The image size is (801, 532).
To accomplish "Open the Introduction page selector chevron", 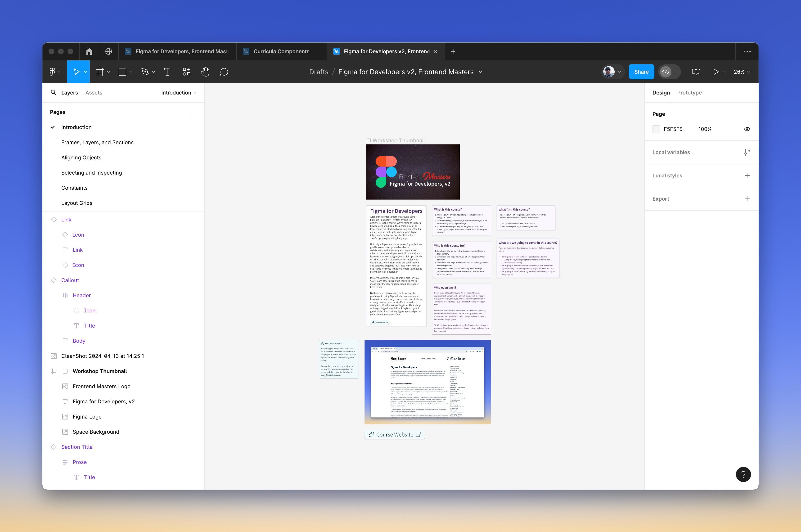I will click(195, 92).
